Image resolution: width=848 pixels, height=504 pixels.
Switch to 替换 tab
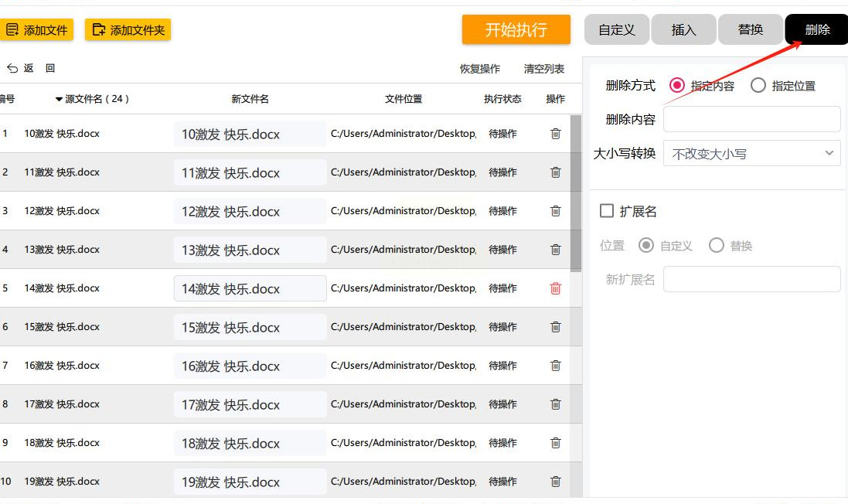(x=750, y=29)
